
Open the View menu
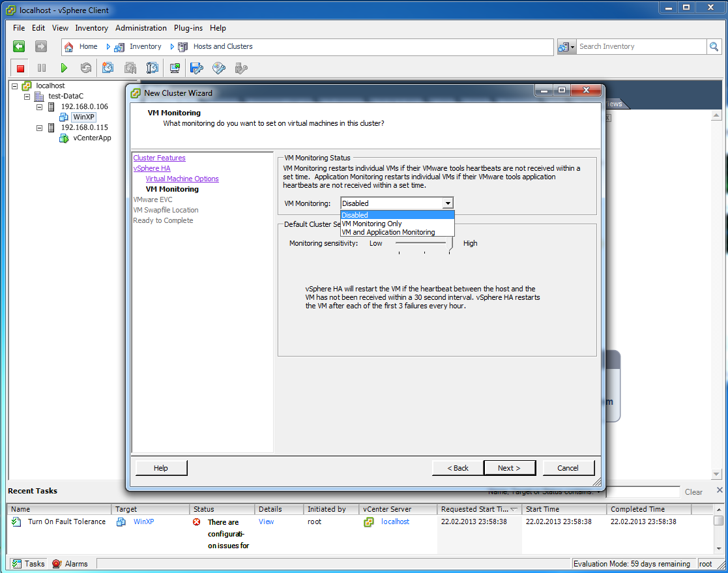61,28
